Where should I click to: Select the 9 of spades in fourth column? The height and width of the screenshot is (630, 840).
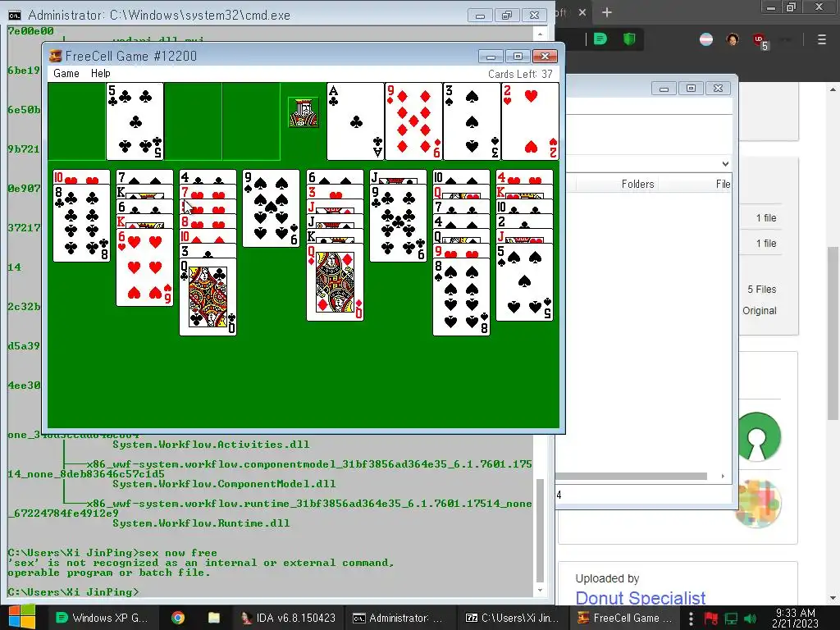pos(271,208)
